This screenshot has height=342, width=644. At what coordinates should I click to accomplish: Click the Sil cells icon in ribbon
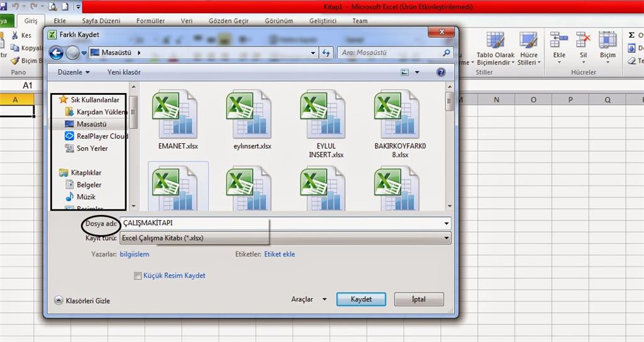[x=583, y=40]
